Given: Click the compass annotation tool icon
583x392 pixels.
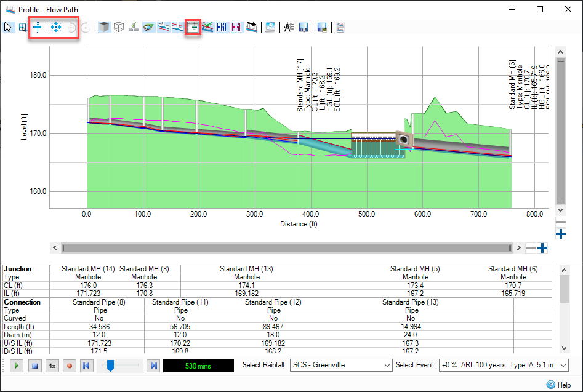Looking at the screenshot, I should (x=289, y=27).
